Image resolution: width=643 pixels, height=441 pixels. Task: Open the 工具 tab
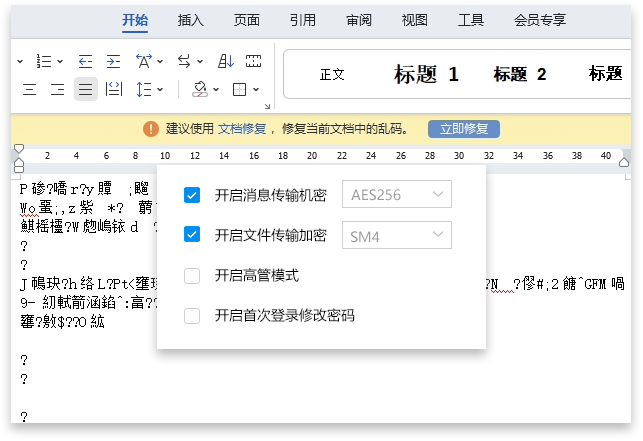click(471, 20)
